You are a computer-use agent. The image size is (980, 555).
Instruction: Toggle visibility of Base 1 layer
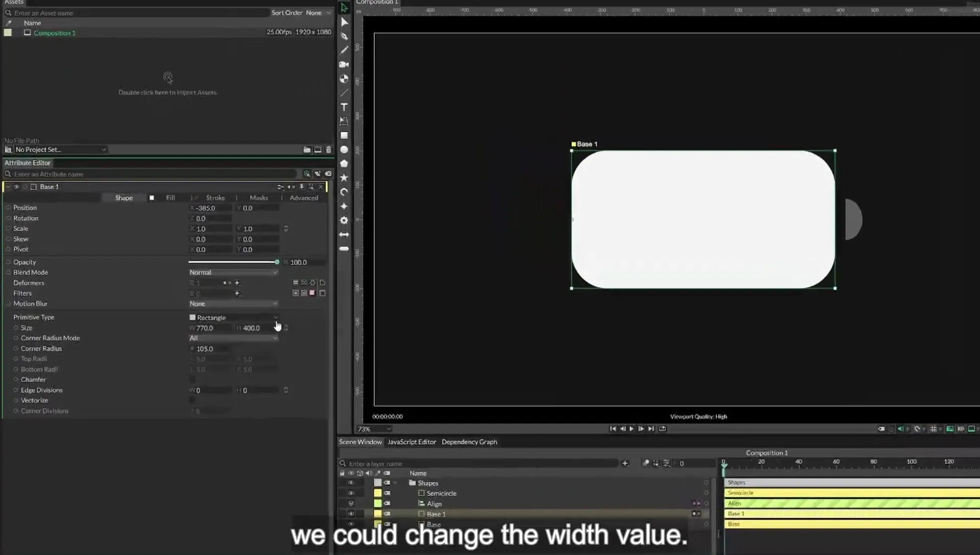(x=351, y=514)
